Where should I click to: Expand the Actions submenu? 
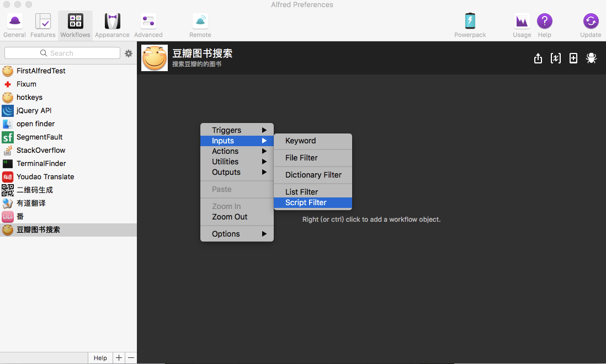tap(237, 151)
